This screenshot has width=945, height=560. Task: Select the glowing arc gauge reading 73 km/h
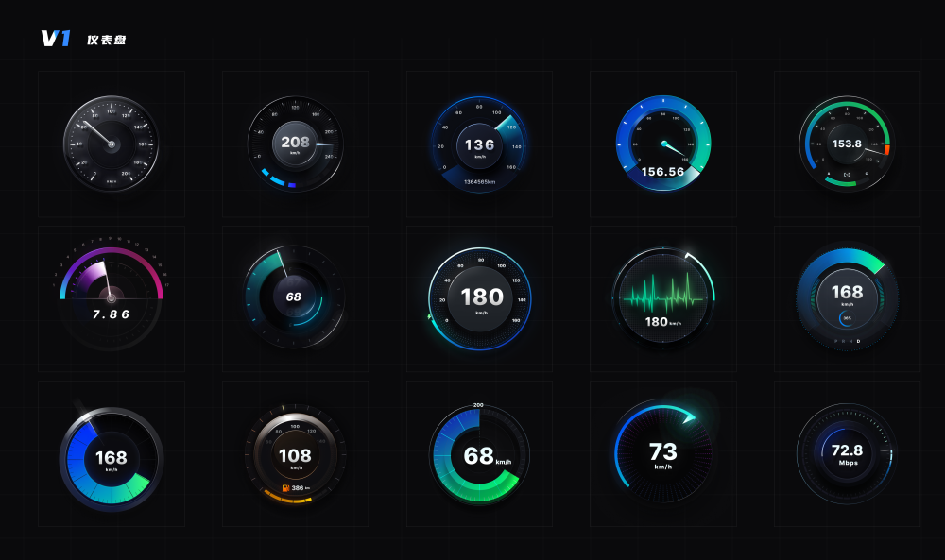(662, 452)
